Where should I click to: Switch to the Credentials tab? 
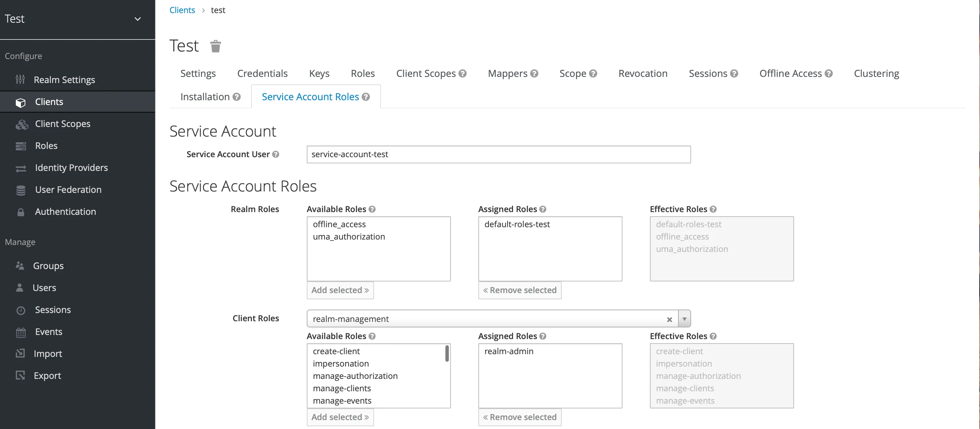click(x=262, y=73)
